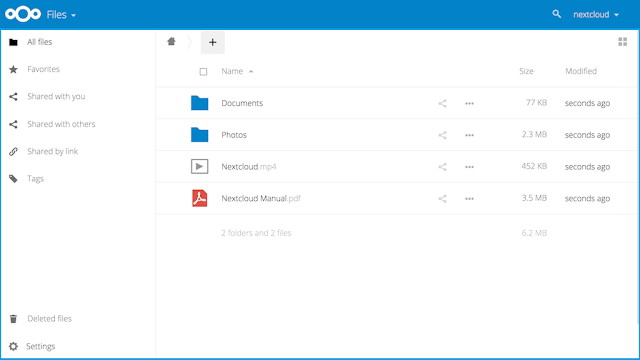
Task: Click Nextcloud Manual.pdf modified time
Action: pos(587,198)
